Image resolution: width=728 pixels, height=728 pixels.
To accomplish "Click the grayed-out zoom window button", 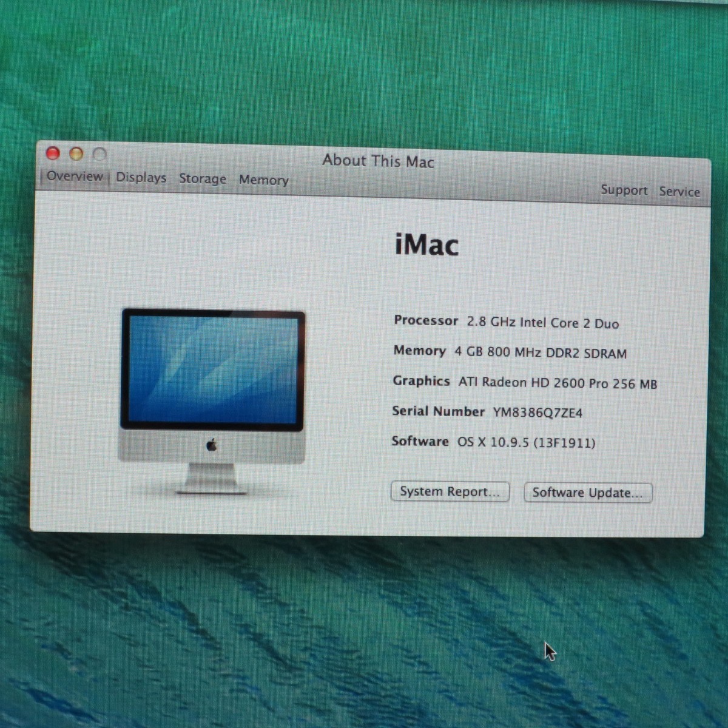I will pos(99,155).
